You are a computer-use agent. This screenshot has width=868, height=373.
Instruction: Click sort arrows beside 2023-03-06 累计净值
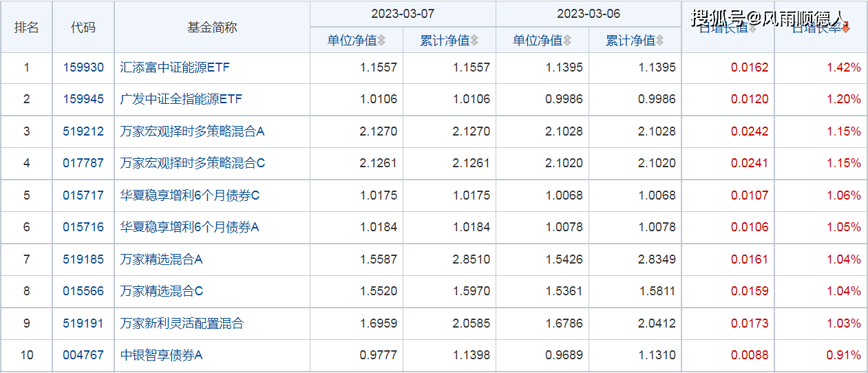(x=659, y=41)
